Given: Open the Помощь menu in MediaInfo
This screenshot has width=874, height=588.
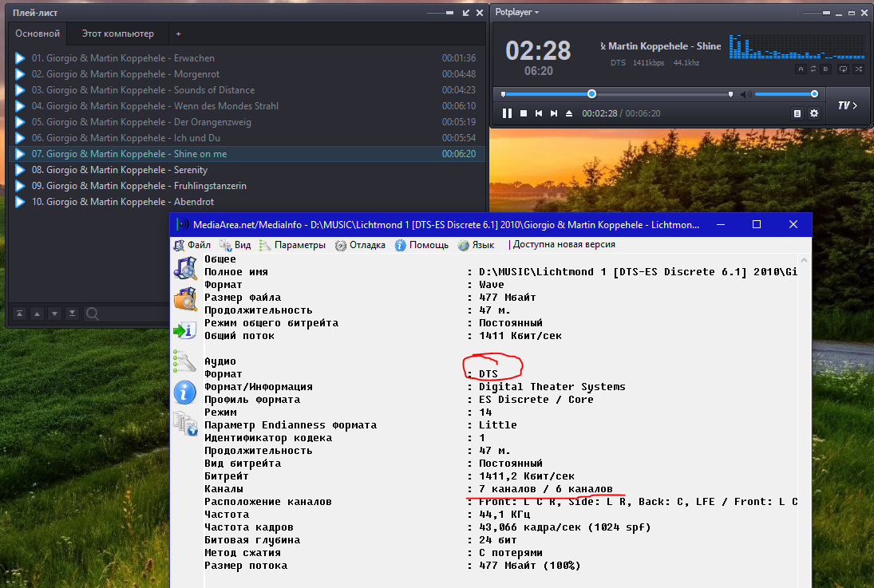Looking at the screenshot, I should (422, 245).
